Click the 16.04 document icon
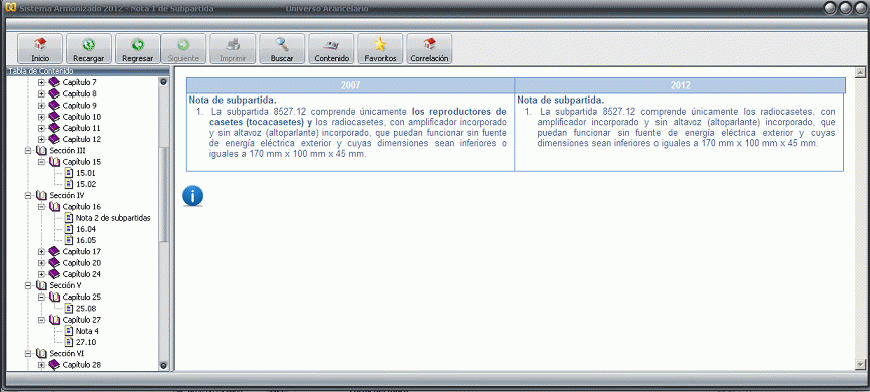This screenshot has height=392, width=870. coord(69,229)
